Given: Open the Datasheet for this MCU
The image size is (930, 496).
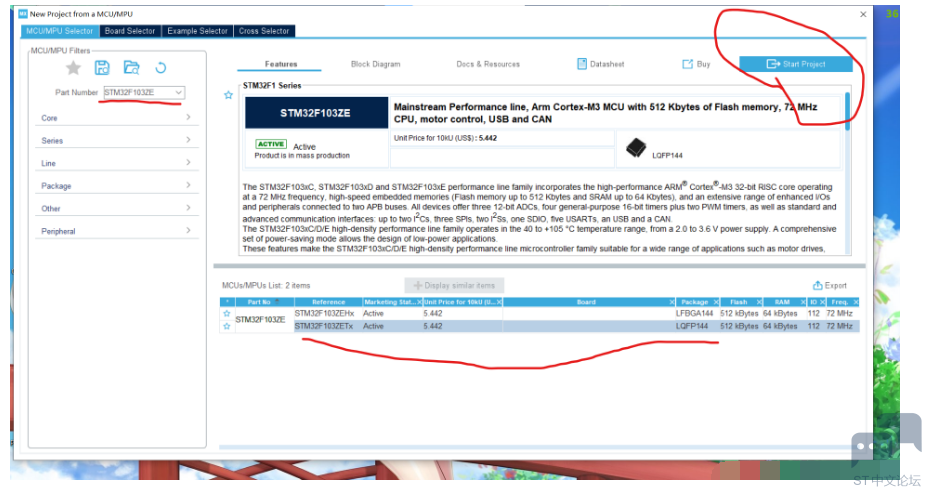Looking at the screenshot, I should point(601,64).
